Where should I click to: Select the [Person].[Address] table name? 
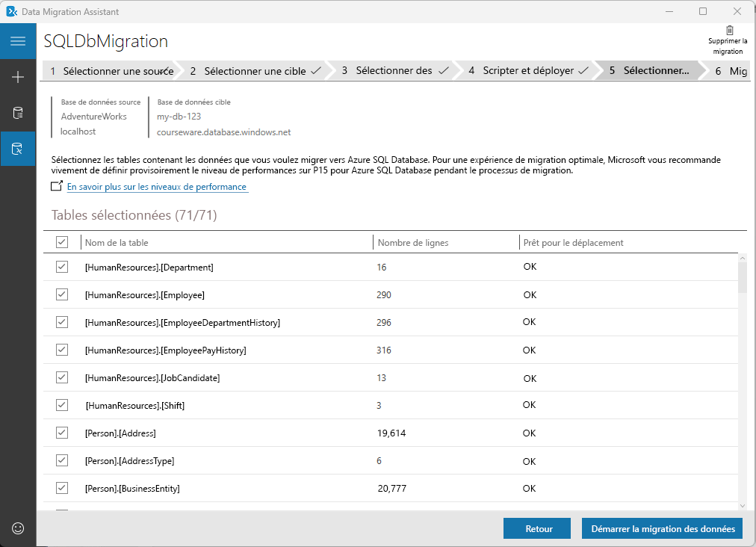(x=120, y=433)
